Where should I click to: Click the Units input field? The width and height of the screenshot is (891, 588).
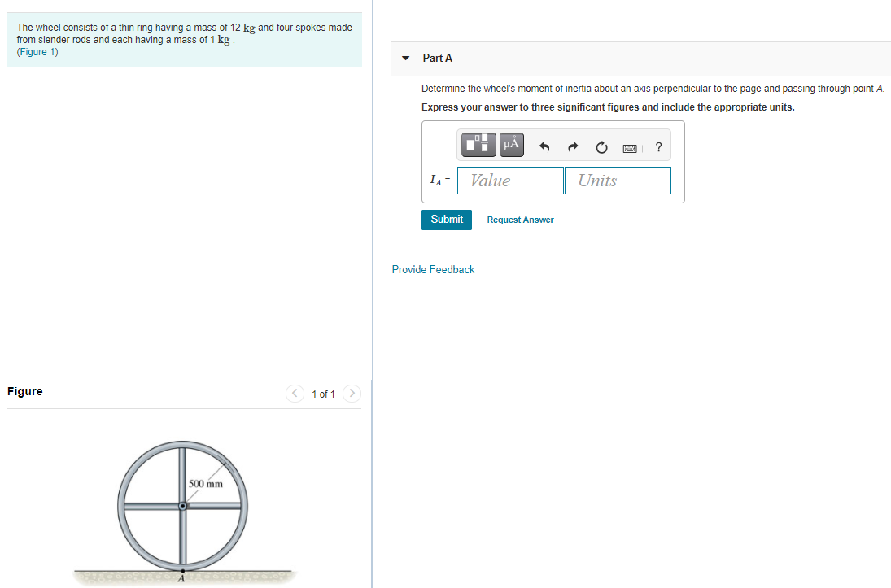tap(618, 180)
